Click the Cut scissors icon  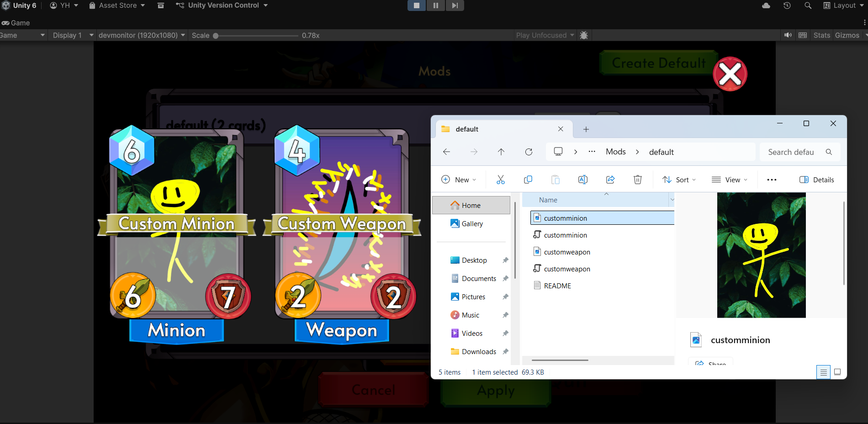click(x=501, y=180)
